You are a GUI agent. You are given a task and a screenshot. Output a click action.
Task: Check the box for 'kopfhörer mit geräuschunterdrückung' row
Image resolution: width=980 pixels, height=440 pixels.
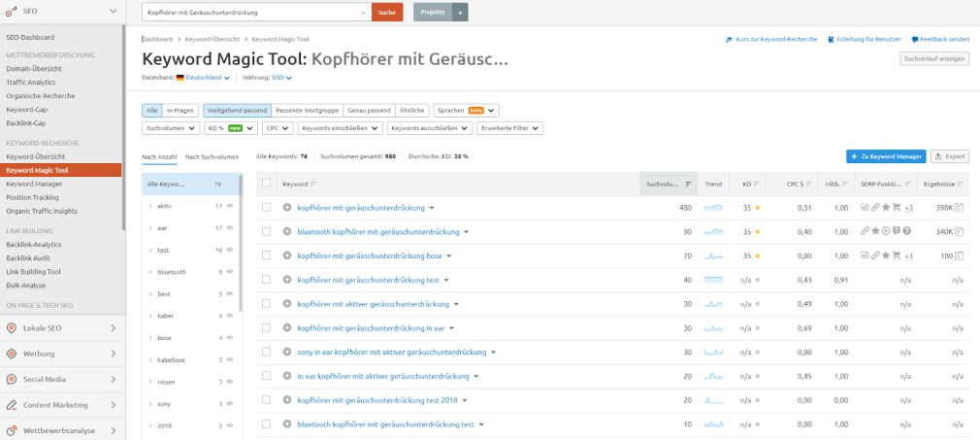tap(267, 208)
